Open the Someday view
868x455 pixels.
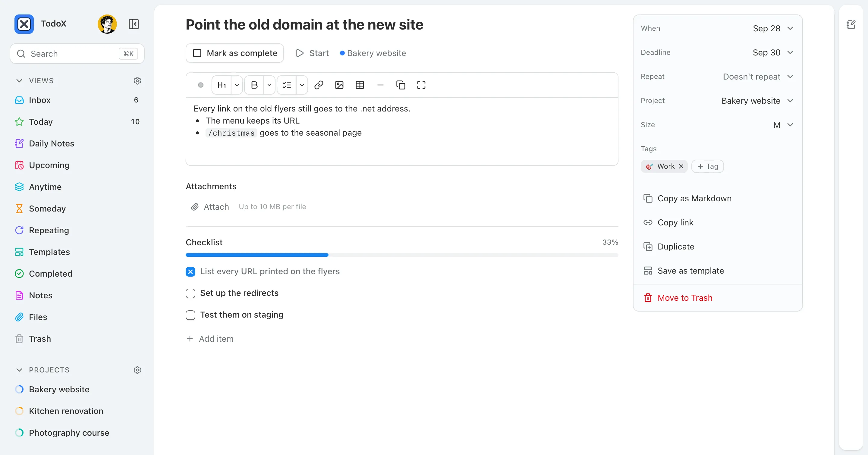coord(77,209)
